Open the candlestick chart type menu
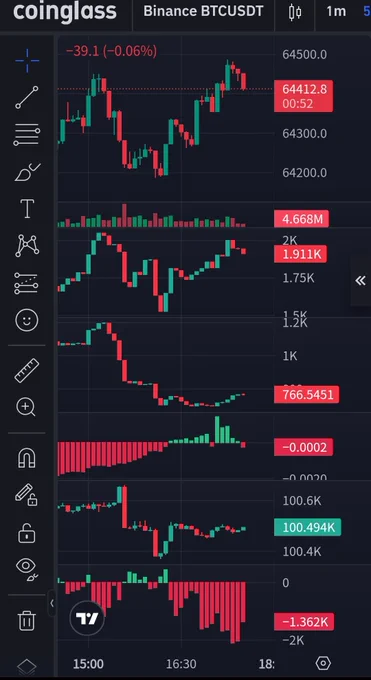Viewport: 371px width, 680px height. (295, 12)
